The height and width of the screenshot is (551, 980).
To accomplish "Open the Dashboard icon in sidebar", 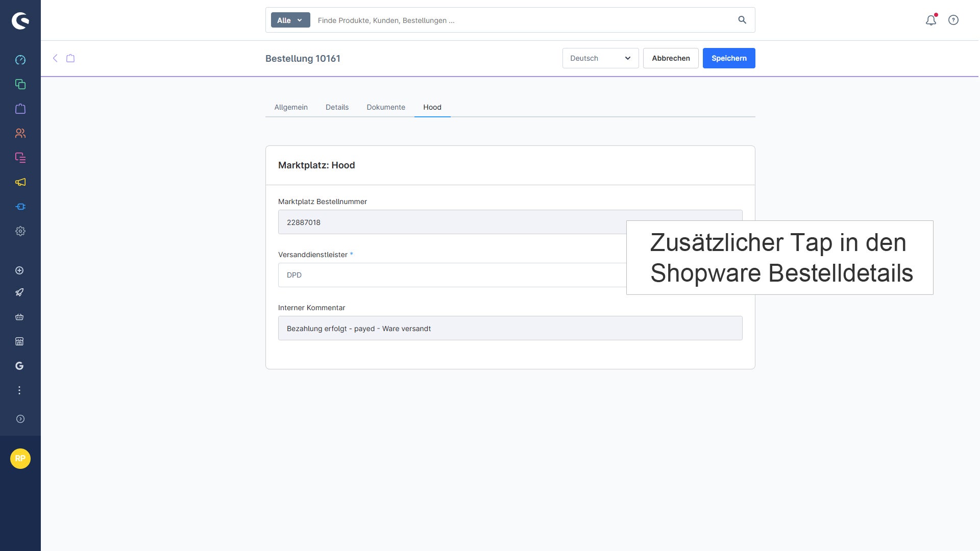I will pyautogui.click(x=20, y=60).
